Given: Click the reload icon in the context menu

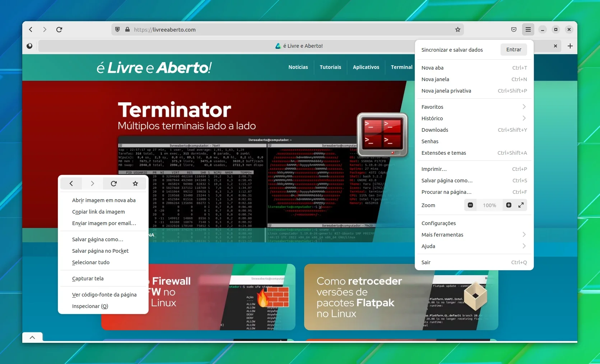Looking at the screenshot, I should 114,183.
